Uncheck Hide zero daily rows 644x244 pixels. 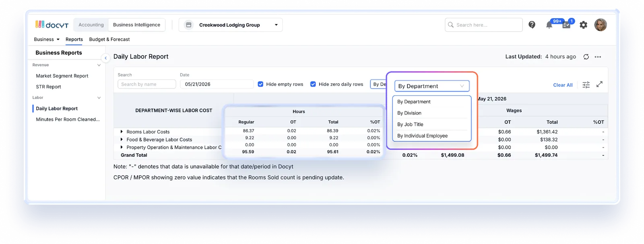(313, 84)
